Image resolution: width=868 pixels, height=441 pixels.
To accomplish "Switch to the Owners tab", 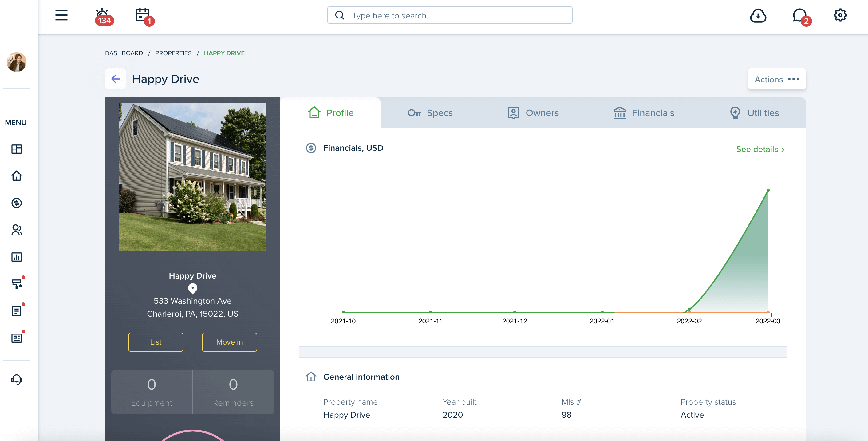I will (x=533, y=113).
